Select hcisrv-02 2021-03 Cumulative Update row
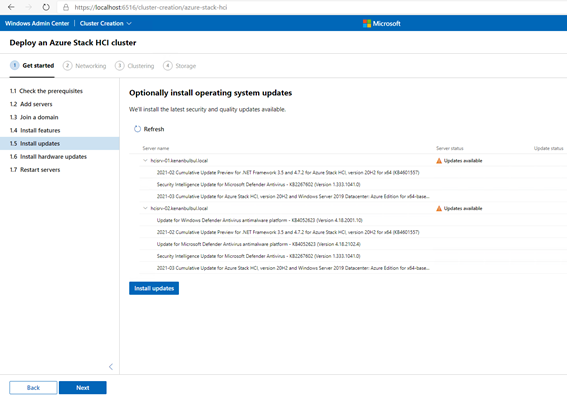The height and width of the screenshot is (397, 567). (293, 268)
